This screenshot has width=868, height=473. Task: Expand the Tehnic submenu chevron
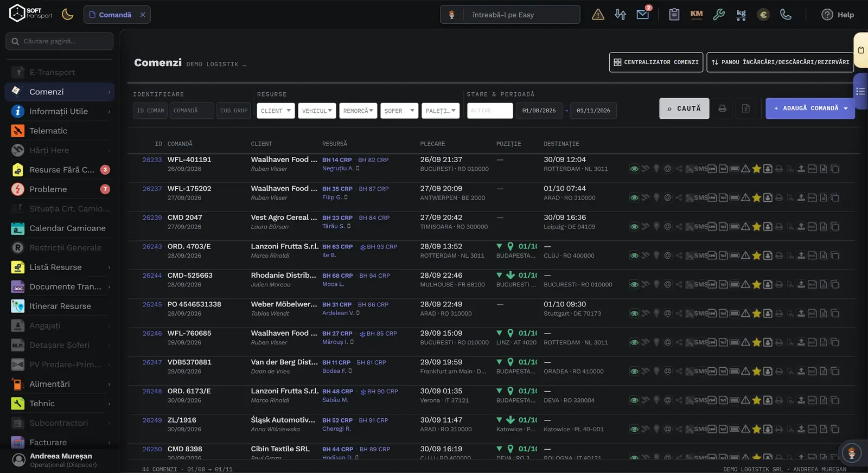tap(108, 404)
